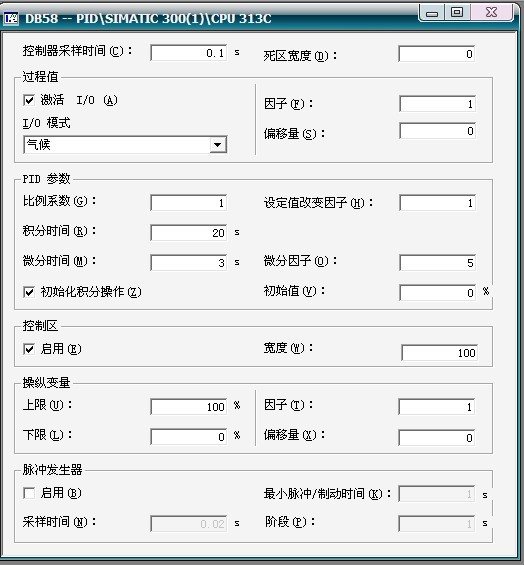Click the 死区宽度 (D) input field
Screen dimensions: 524x565
[437, 54]
